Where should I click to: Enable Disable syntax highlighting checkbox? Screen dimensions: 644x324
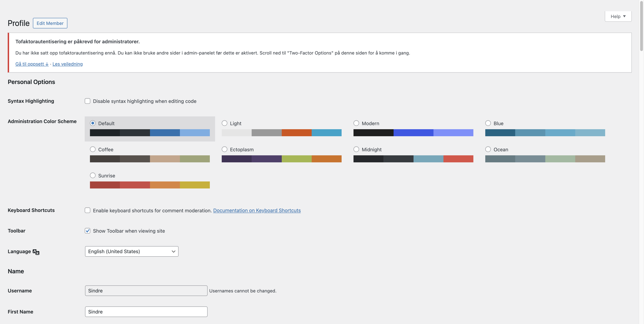pyautogui.click(x=87, y=101)
